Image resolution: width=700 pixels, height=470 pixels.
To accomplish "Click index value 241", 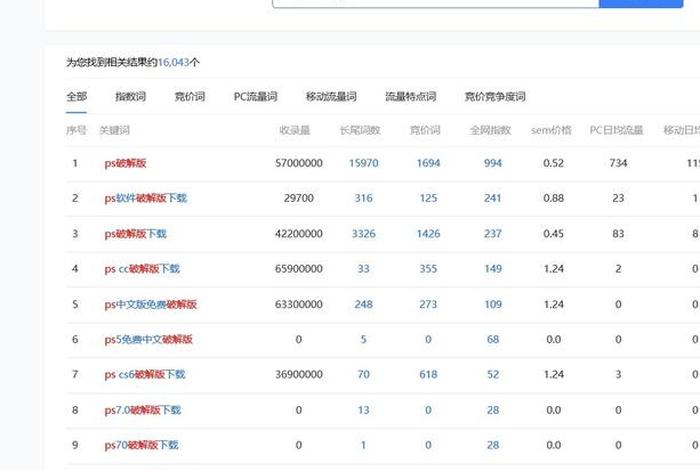I will (x=493, y=198).
